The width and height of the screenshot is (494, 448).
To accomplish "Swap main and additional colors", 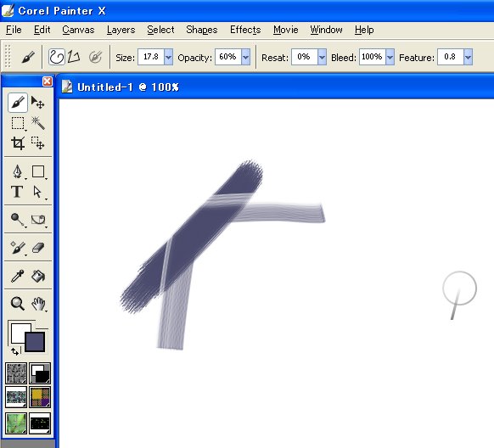I will pos(14,351).
